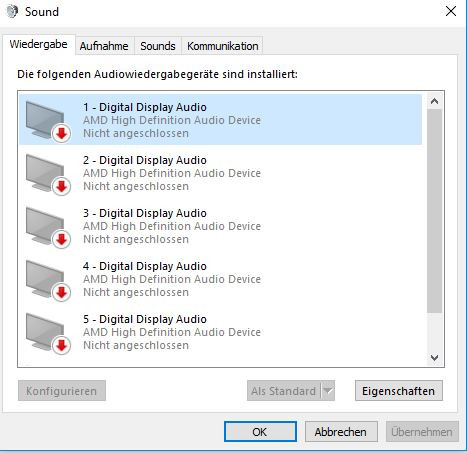Screen dimensions: 467x453
Task: Open the Sounds tab
Action: click(158, 46)
